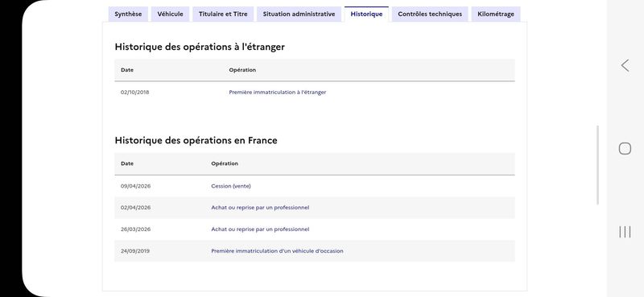644x297 pixels.
Task: Click the page vertical scrollbar thumb
Action: click(x=597, y=165)
